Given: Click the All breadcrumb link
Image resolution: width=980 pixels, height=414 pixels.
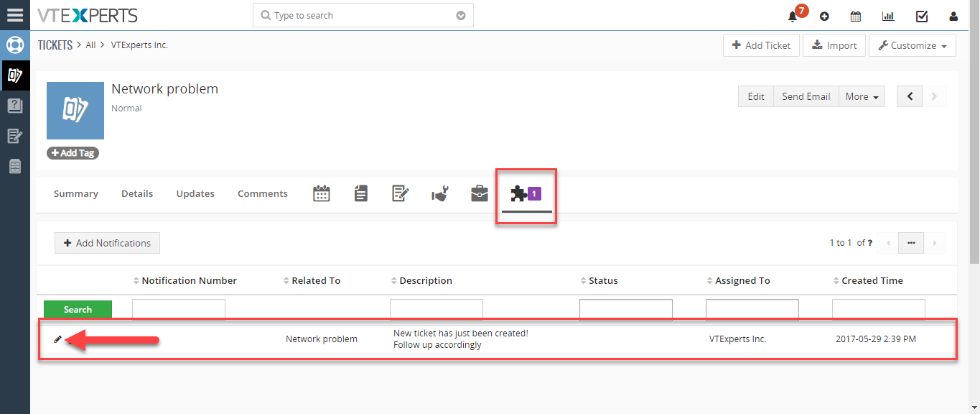Looking at the screenshot, I should pyautogui.click(x=90, y=45).
